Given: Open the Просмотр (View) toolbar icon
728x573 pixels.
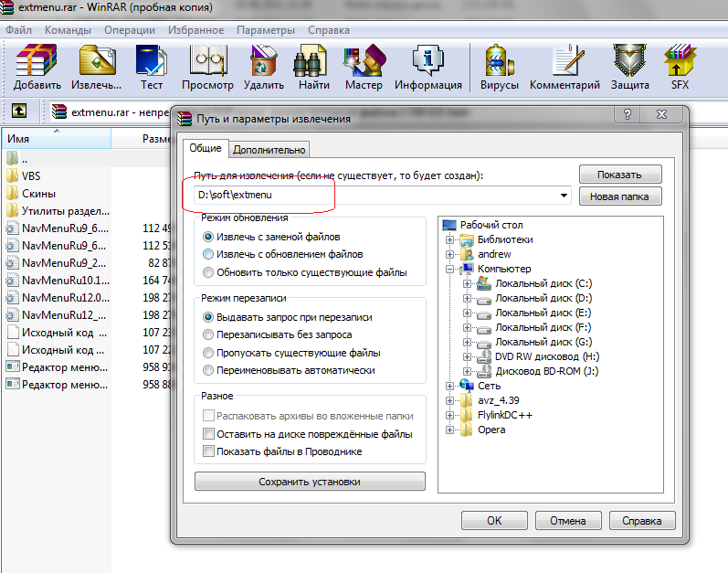Looking at the screenshot, I should point(207,67).
